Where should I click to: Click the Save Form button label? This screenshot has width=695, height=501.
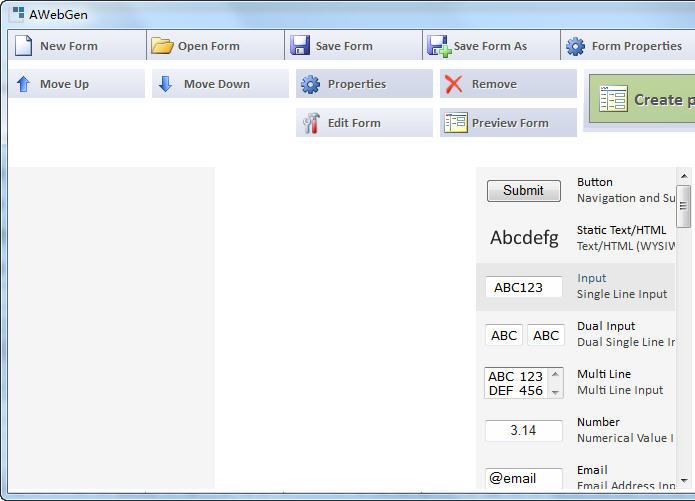tap(344, 46)
